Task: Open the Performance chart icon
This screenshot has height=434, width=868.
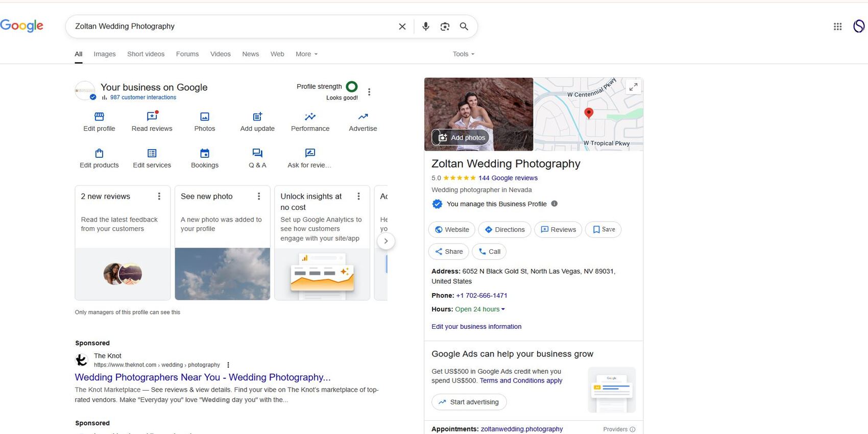Action: pos(310,117)
